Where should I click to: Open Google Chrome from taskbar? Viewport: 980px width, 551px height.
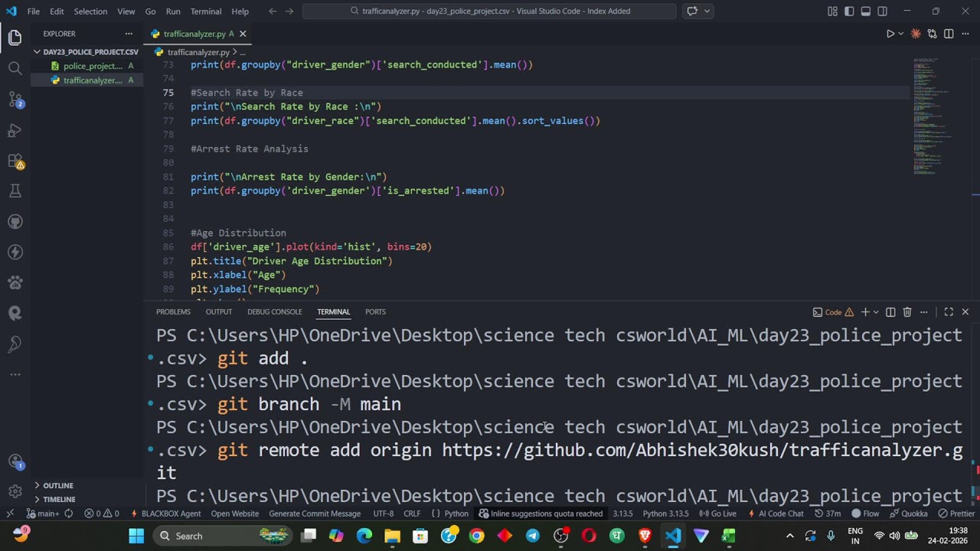(x=476, y=536)
